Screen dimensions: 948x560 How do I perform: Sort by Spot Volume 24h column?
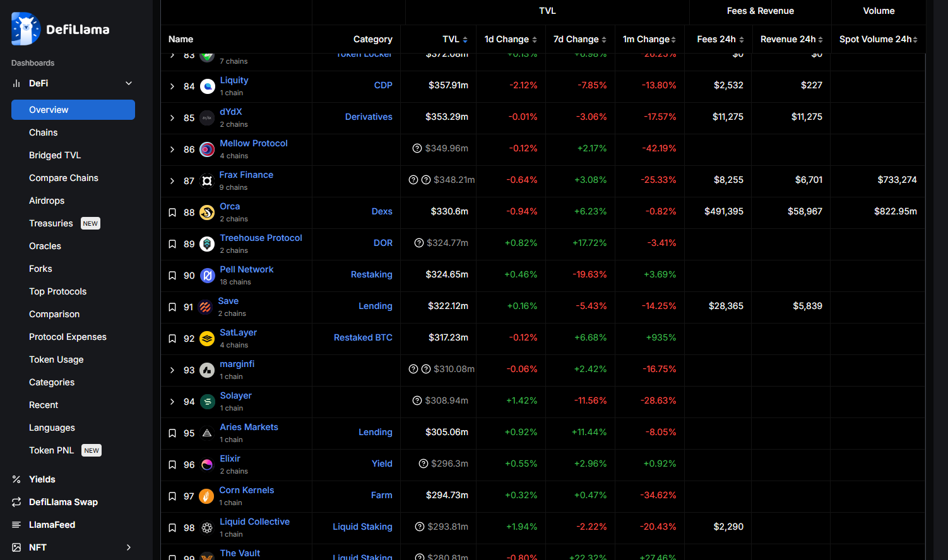pyautogui.click(x=879, y=39)
